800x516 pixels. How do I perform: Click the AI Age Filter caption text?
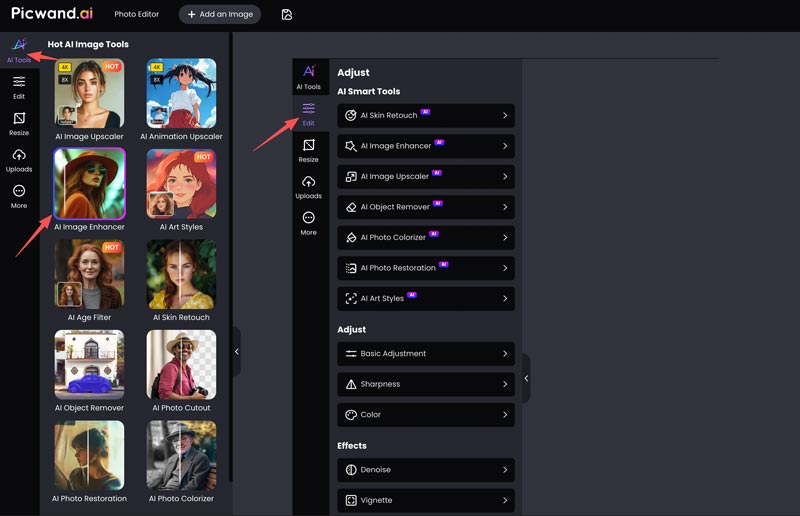(x=89, y=317)
